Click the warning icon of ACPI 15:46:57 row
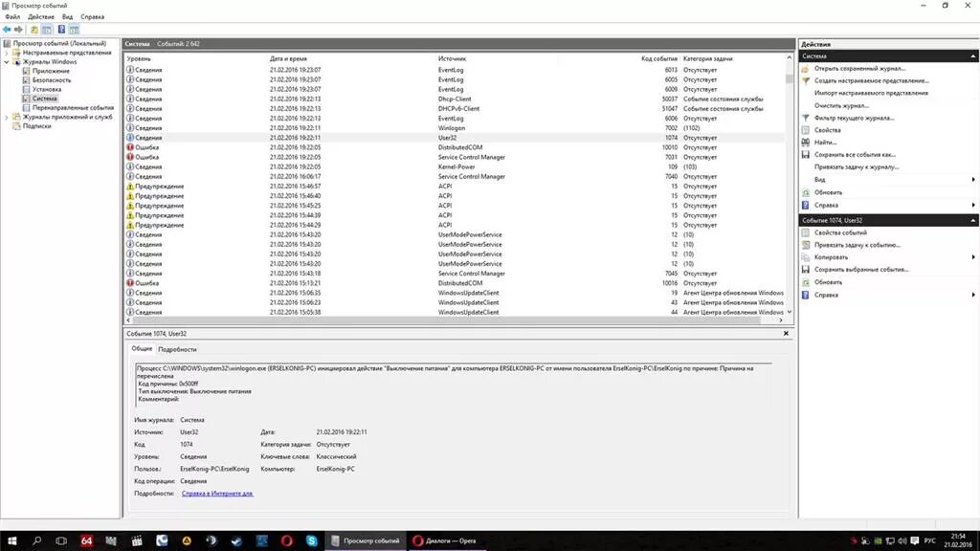The image size is (980, 551). [x=130, y=187]
